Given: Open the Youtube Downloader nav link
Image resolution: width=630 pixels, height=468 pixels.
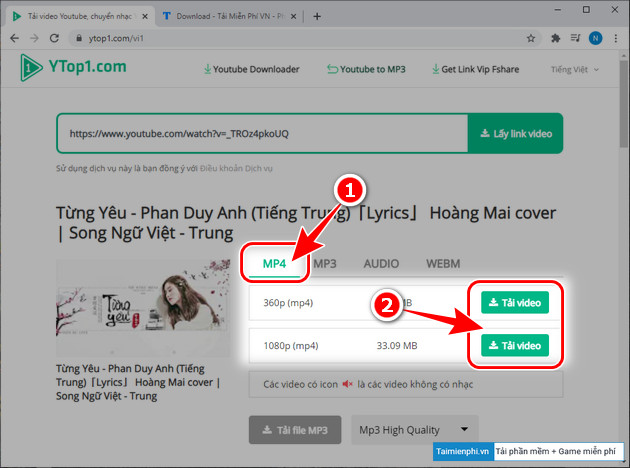Looking at the screenshot, I should click(x=252, y=69).
